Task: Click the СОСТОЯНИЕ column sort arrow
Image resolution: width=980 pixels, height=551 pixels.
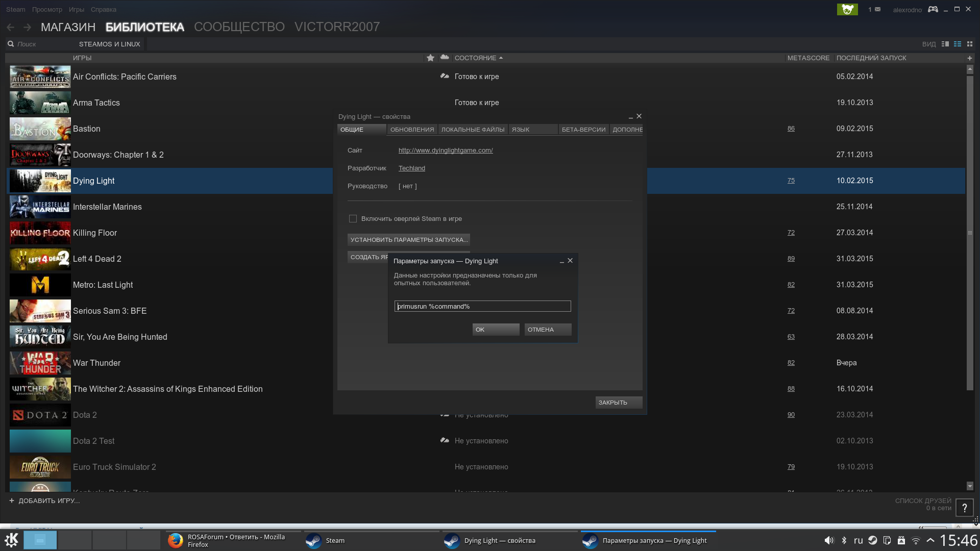Action: coord(501,58)
